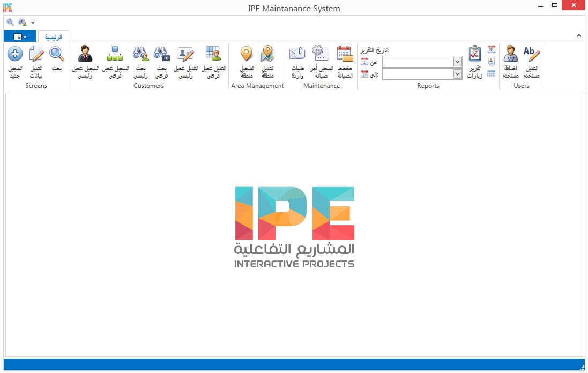This screenshot has height=373, width=588.
Task: Open 'اضافة مستخدم' add user
Action: click(510, 62)
